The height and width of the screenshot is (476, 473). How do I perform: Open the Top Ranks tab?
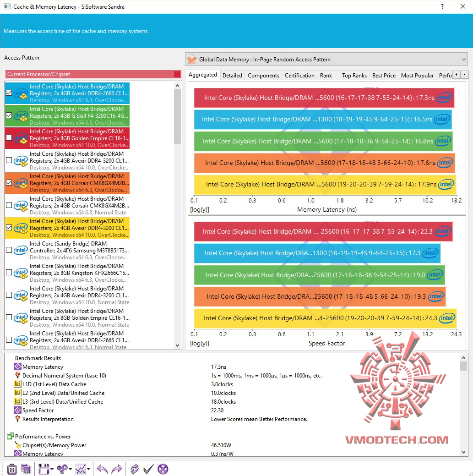(354, 75)
